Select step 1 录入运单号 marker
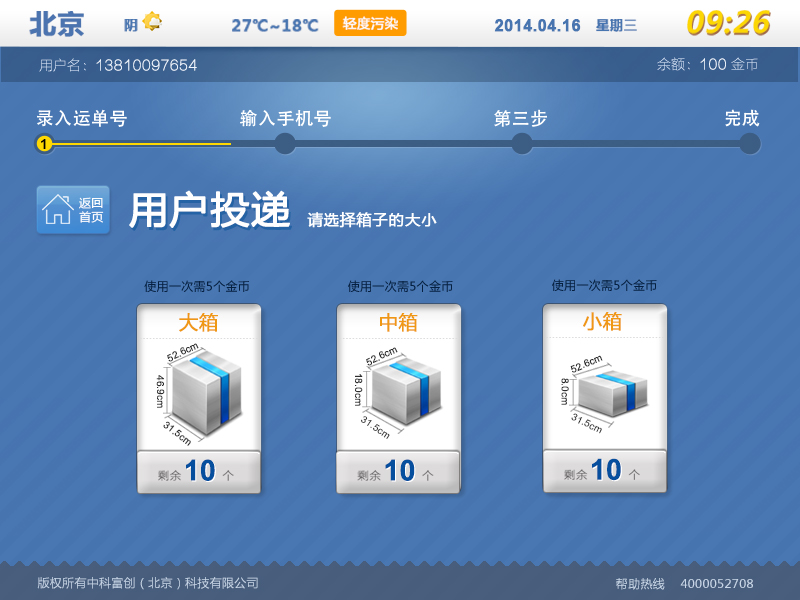 tap(44, 144)
